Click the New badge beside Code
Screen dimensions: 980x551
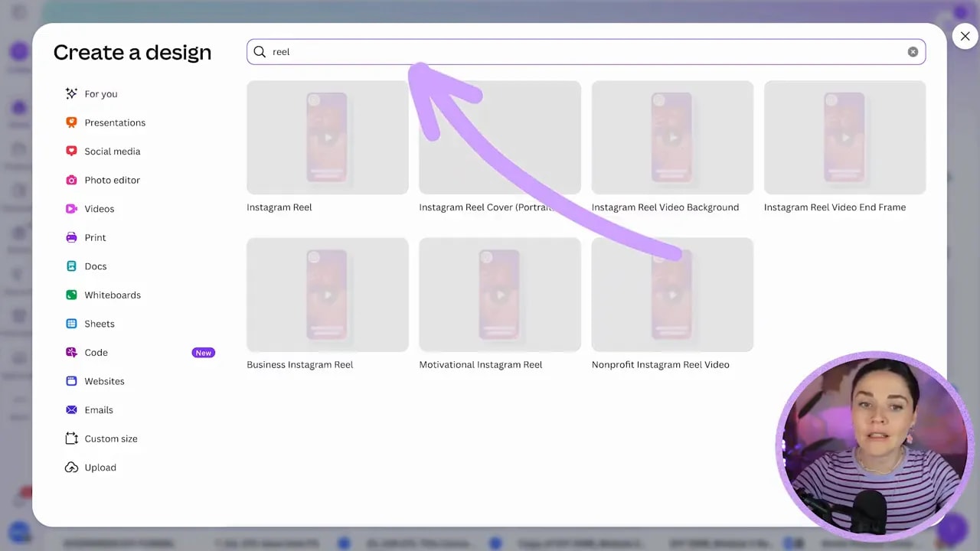pyautogui.click(x=203, y=352)
